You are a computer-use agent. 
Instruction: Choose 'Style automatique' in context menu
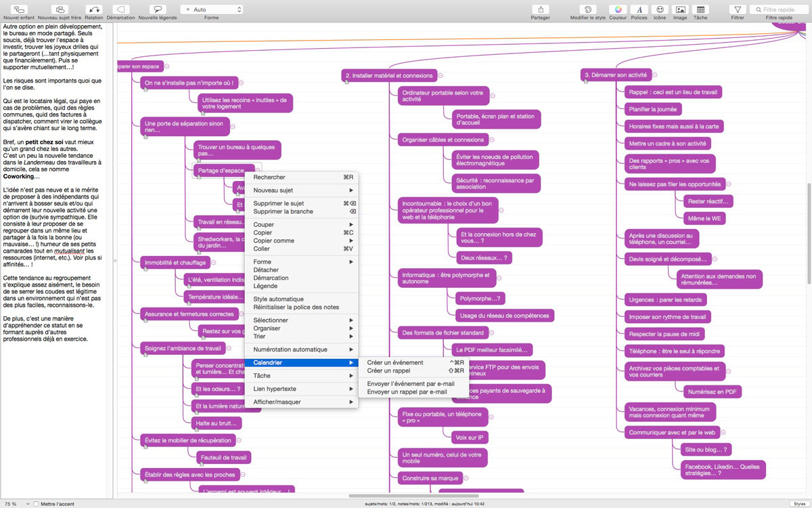(302, 299)
